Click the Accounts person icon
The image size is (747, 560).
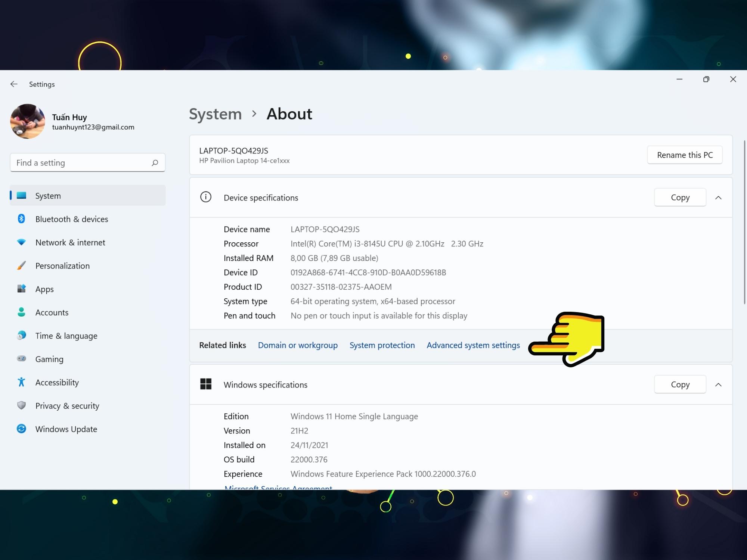click(x=22, y=312)
